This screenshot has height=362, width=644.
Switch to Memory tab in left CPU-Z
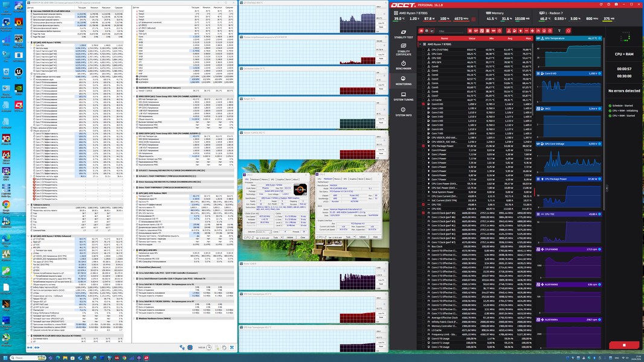click(265, 180)
